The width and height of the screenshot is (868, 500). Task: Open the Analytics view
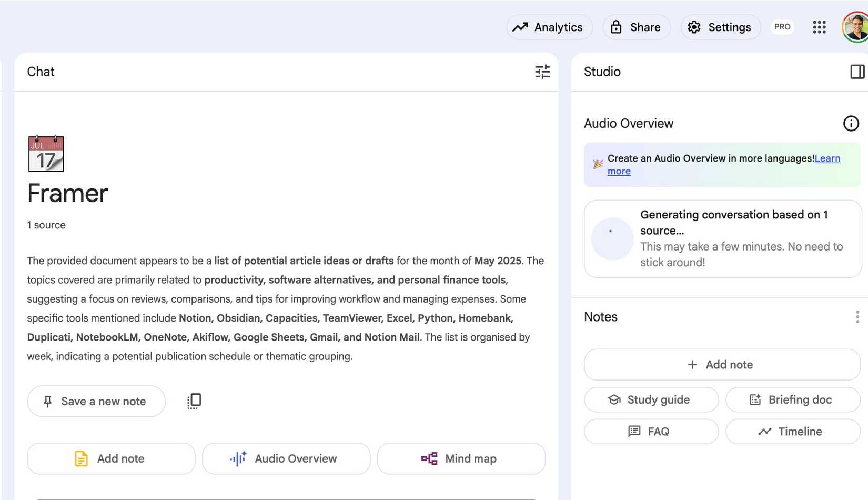(x=549, y=27)
